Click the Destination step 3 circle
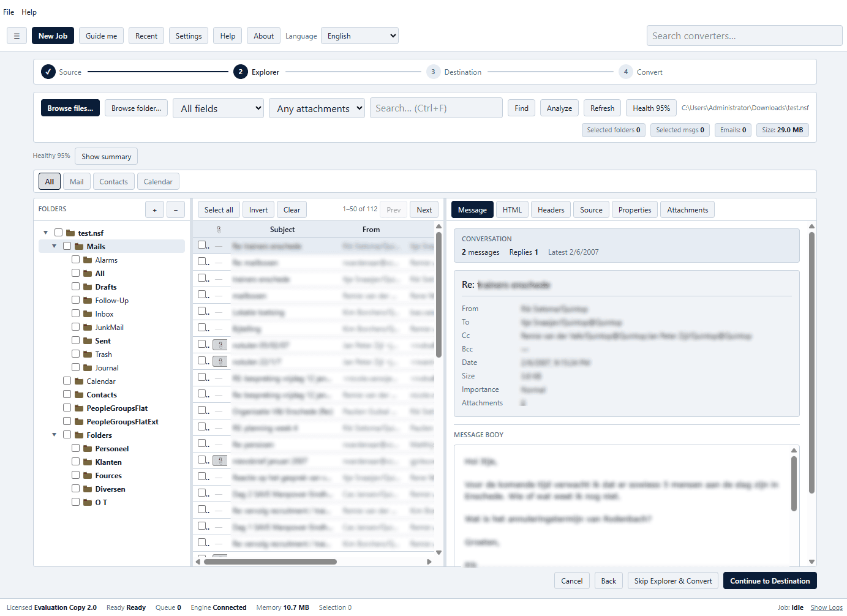Viewport: 847px width, 616px height. 433,72
